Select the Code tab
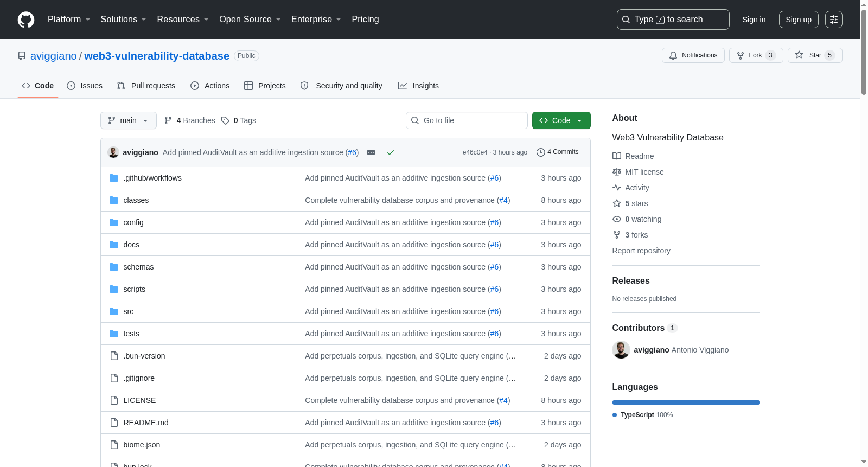This screenshot has width=868, height=467. (x=38, y=86)
